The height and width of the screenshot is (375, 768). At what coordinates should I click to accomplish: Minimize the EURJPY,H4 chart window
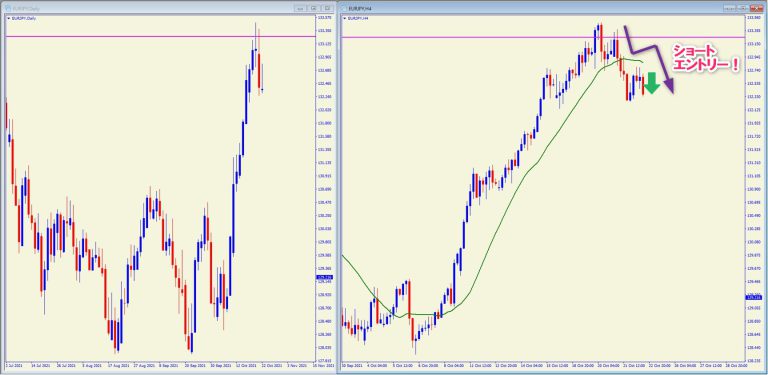click(x=730, y=8)
